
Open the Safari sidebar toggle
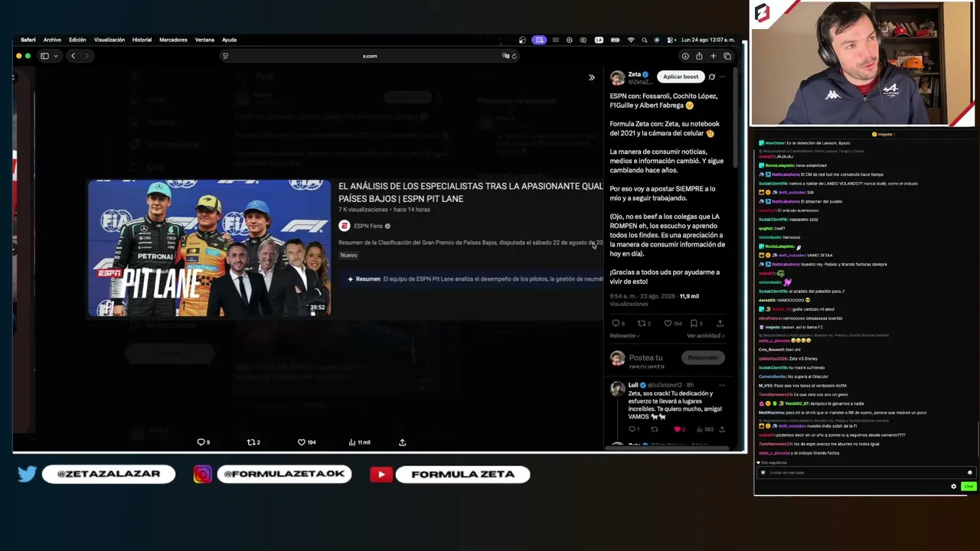pyautogui.click(x=44, y=56)
